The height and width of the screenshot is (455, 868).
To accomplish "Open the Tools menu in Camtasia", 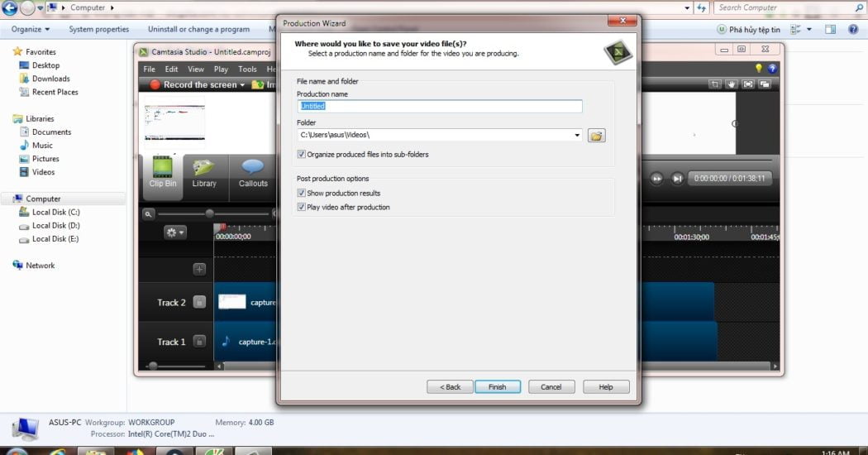I will click(247, 69).
